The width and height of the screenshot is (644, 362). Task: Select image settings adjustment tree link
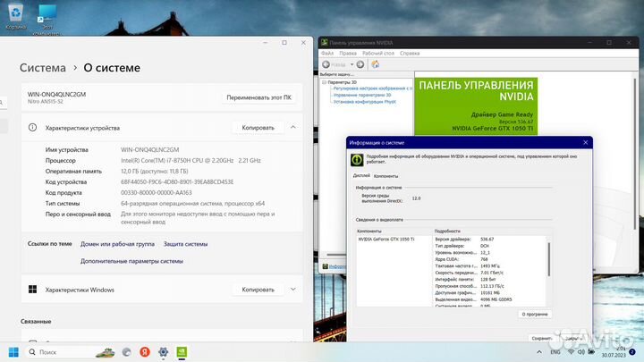[x=372, y=88]
